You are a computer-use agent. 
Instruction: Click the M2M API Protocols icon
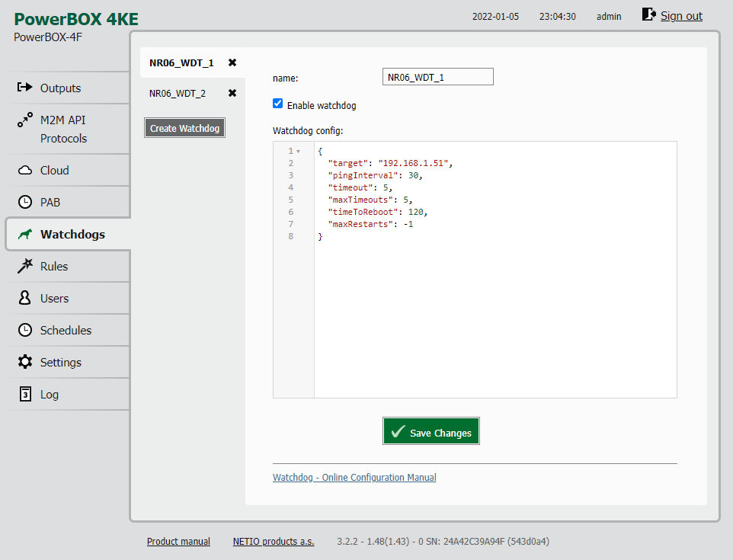click(25, 121)
